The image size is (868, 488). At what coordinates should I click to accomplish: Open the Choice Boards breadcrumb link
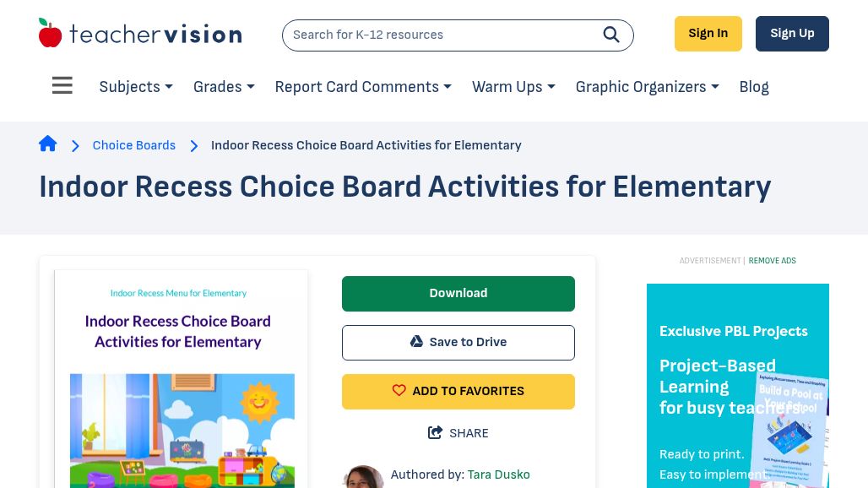(134, 145)
